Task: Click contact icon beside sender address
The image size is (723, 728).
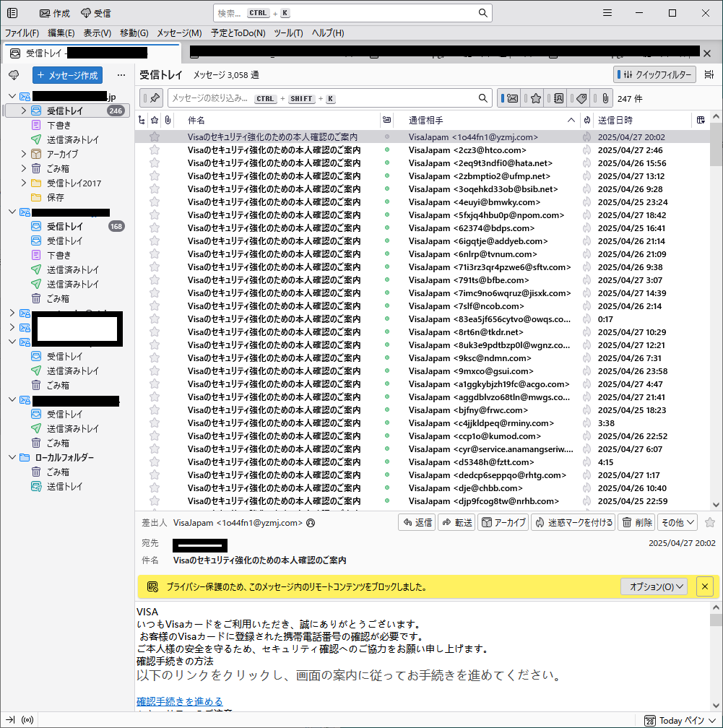Action: pos(311,523)
